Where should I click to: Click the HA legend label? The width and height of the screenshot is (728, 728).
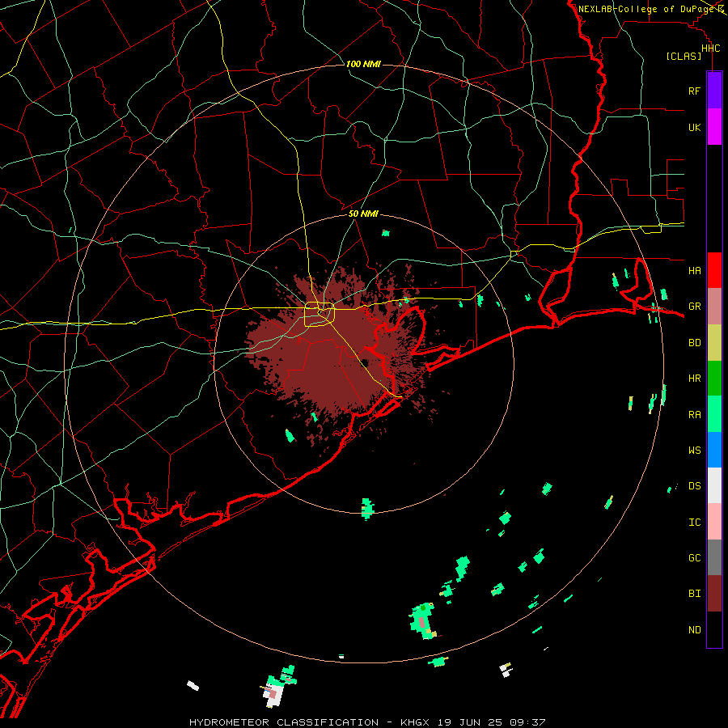click(x=694, y=271)
